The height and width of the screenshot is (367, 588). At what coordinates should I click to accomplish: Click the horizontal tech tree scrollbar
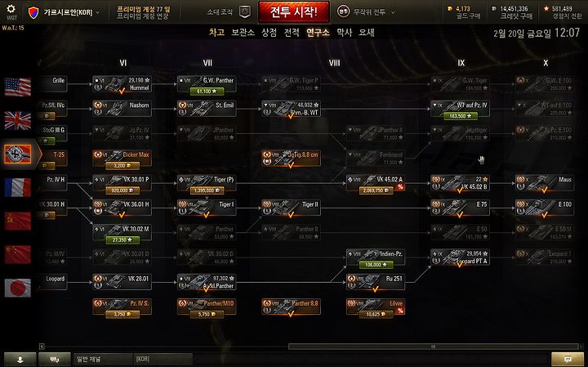433,347
